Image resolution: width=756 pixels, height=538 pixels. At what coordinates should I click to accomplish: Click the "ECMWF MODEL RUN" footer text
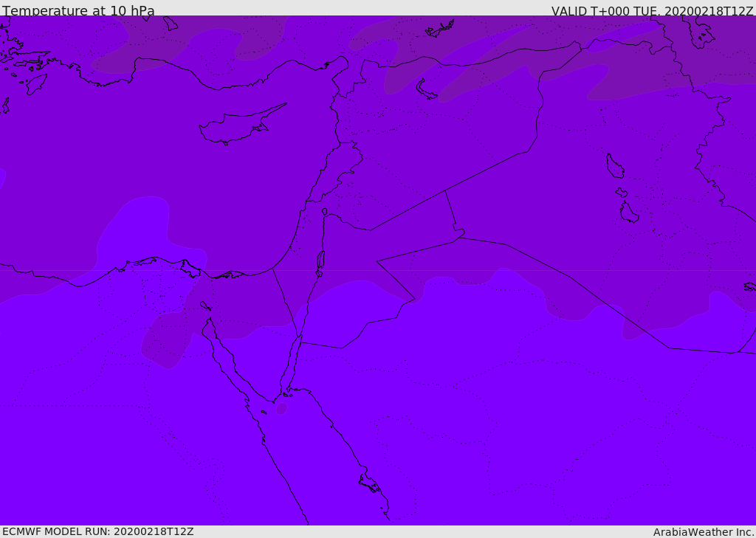coord(97,531)
